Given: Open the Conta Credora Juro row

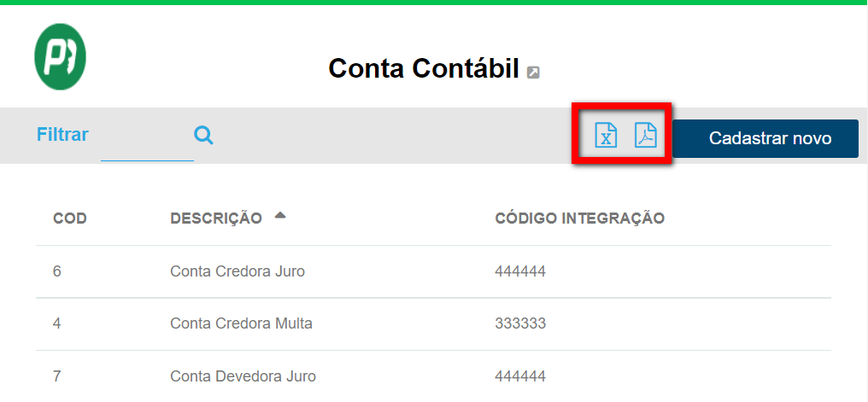Looking at the screenshot, I should (x=238, y=271).
